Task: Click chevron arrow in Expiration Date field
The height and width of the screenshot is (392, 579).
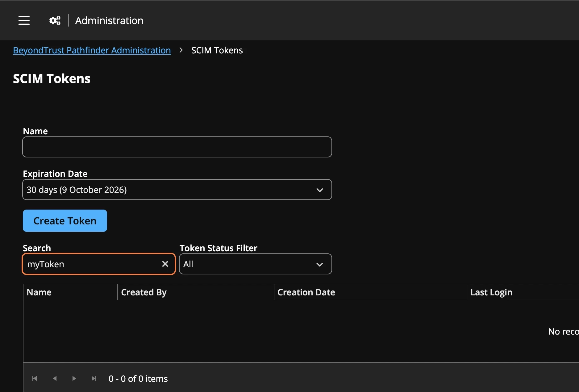Action: (x=320, y=190)
